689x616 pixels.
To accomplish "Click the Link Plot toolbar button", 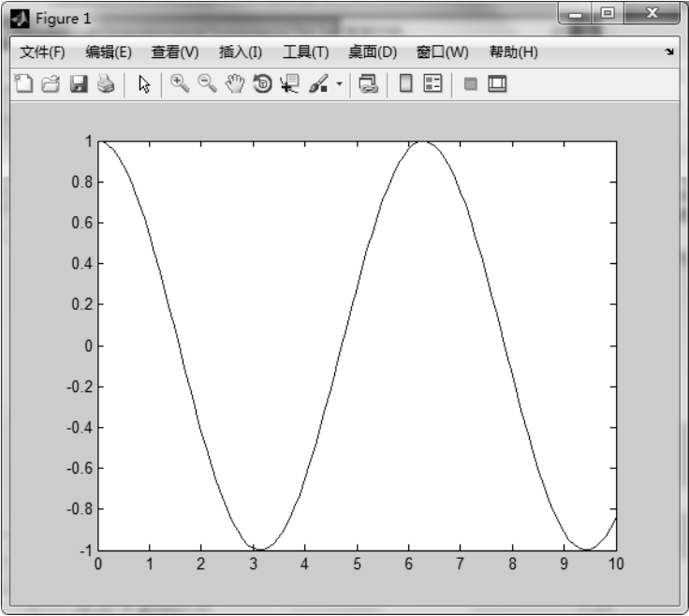I will (369, 84).
